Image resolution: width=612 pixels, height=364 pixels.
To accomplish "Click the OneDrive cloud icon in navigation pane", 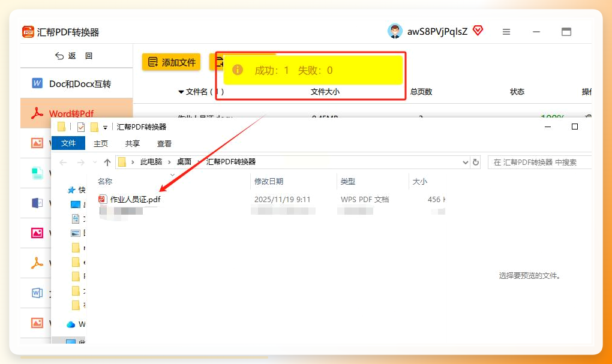I will [71, 324].
